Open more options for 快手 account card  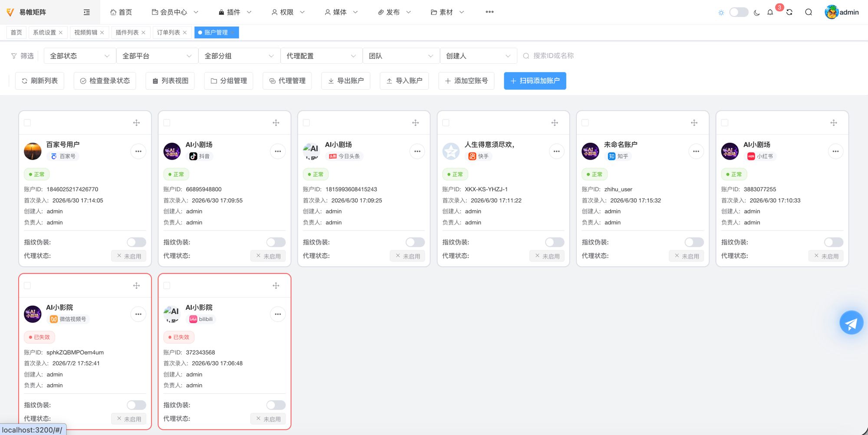tap(556, 151)
